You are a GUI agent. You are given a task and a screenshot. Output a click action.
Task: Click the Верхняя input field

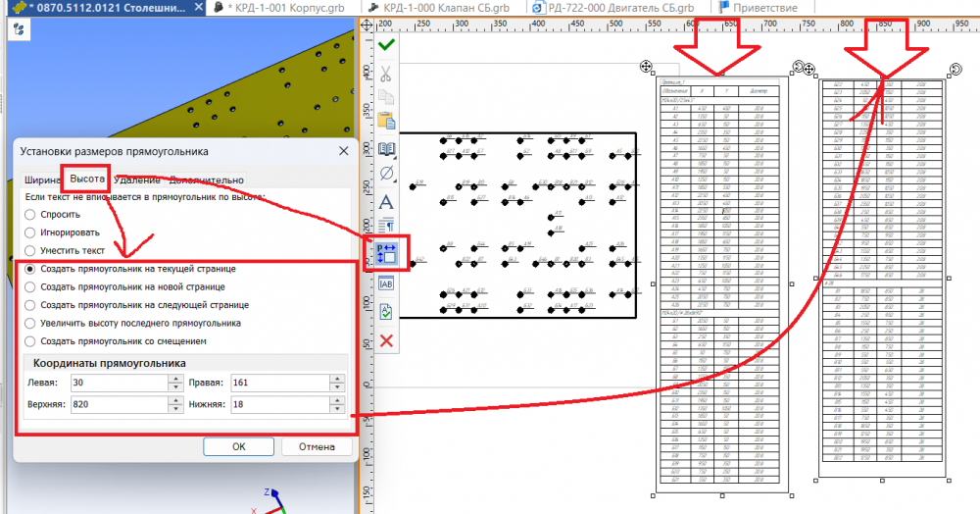point(120,404)
